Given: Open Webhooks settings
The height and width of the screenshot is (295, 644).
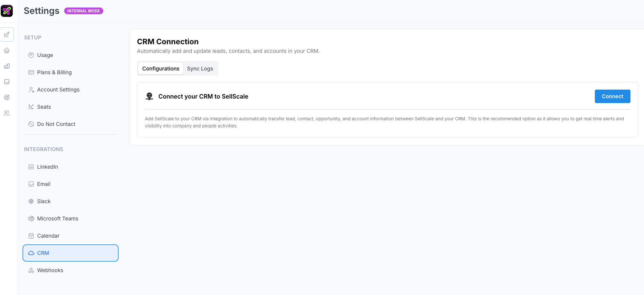Looking at the screenshot, I should tap(71, 270).
